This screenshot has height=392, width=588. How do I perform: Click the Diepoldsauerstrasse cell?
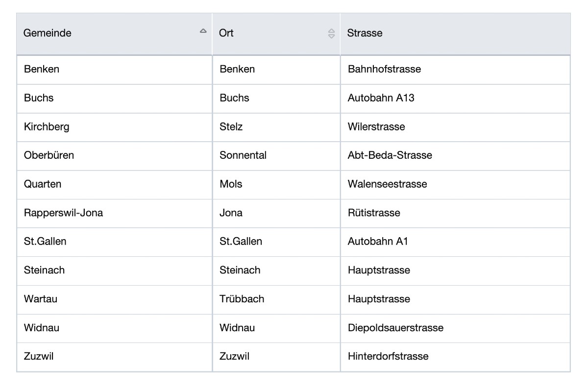[455, 328]
